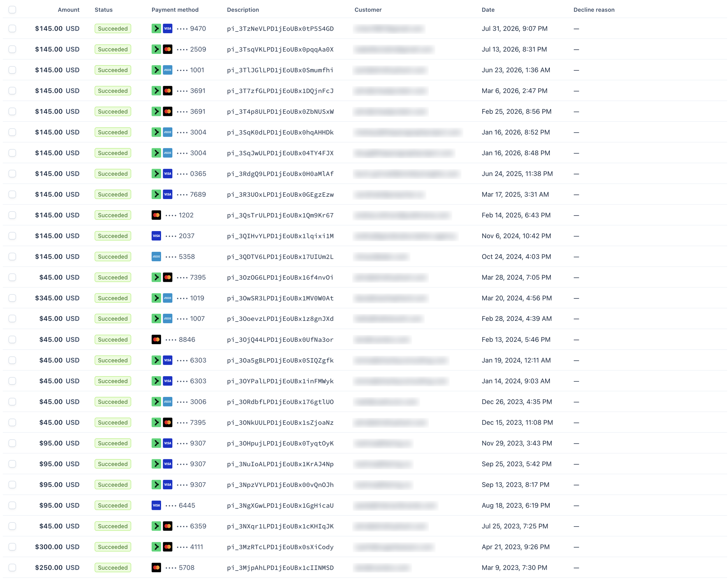Click the Mastercard icon on Mar 6, 2026 row

coord(167,91)
